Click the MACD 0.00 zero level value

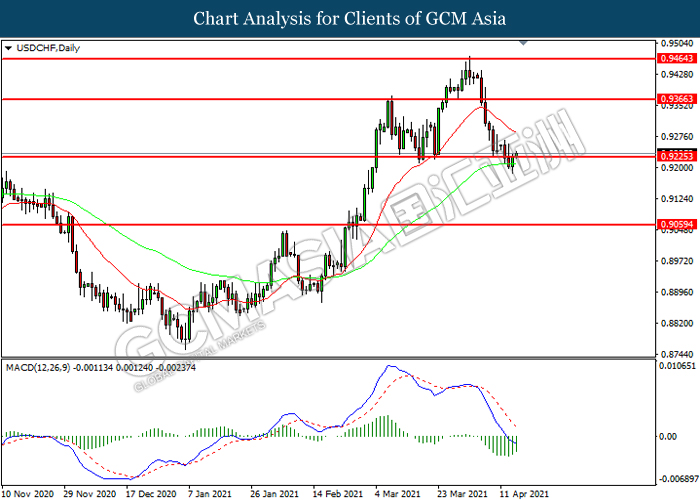[x=668, y=437]
